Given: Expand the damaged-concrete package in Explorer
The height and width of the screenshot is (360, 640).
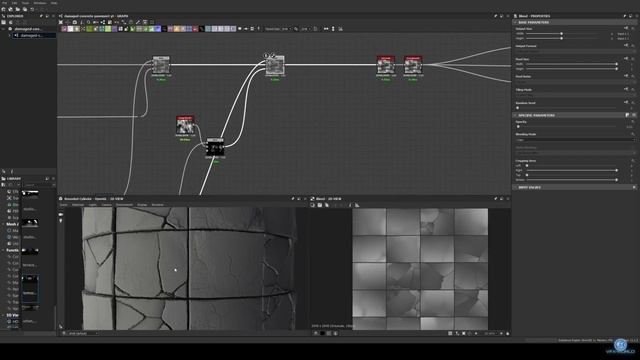Looking at the screenshot, I should 4,29.
